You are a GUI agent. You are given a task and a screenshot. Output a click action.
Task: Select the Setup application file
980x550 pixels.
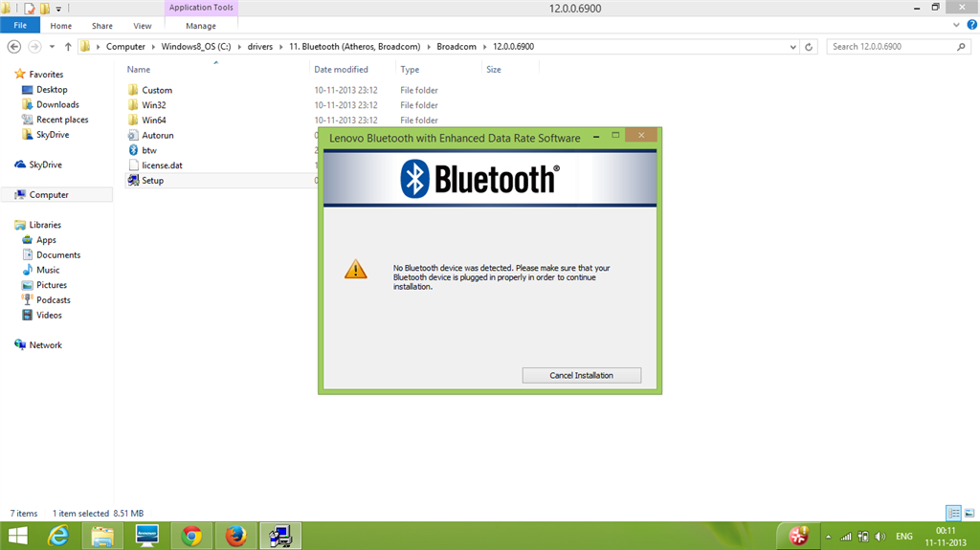coord(152,180)
